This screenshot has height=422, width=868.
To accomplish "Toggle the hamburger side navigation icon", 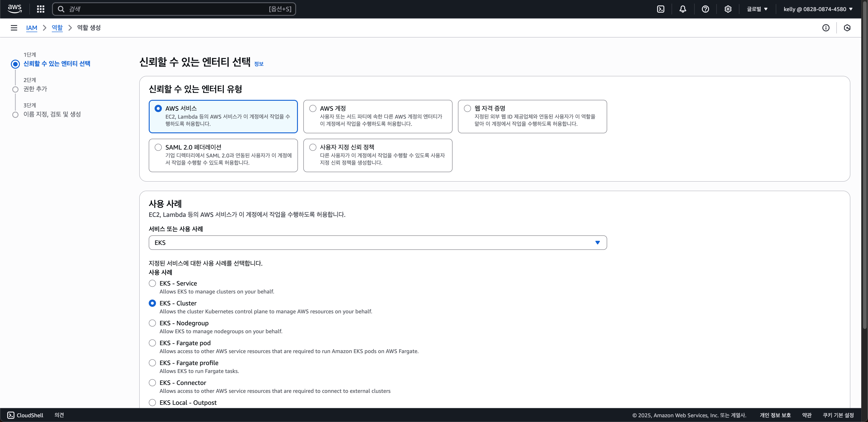I will pos(14,28).
